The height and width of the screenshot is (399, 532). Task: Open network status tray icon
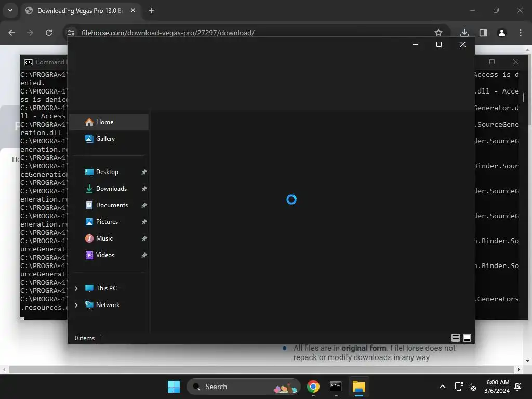pos(459,387)
